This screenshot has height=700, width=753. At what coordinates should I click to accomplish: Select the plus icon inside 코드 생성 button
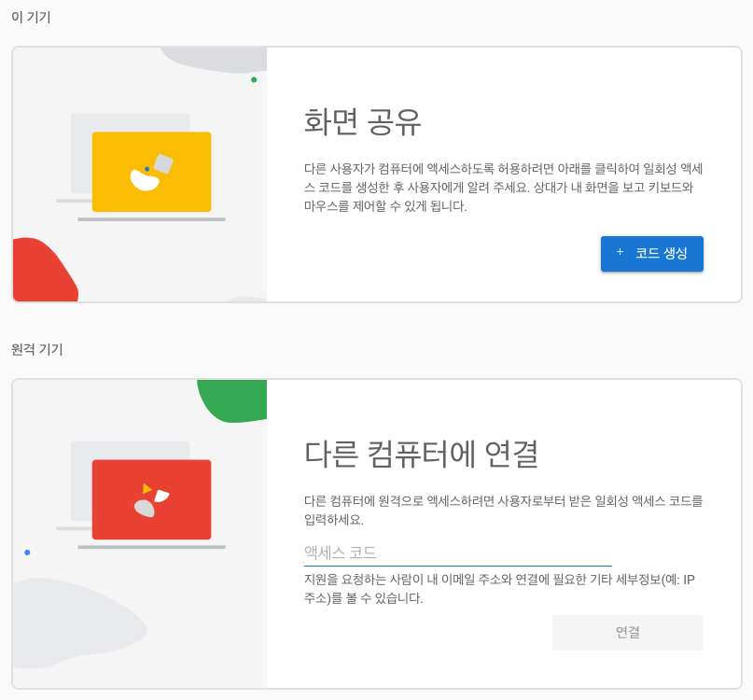coord(619,253)
